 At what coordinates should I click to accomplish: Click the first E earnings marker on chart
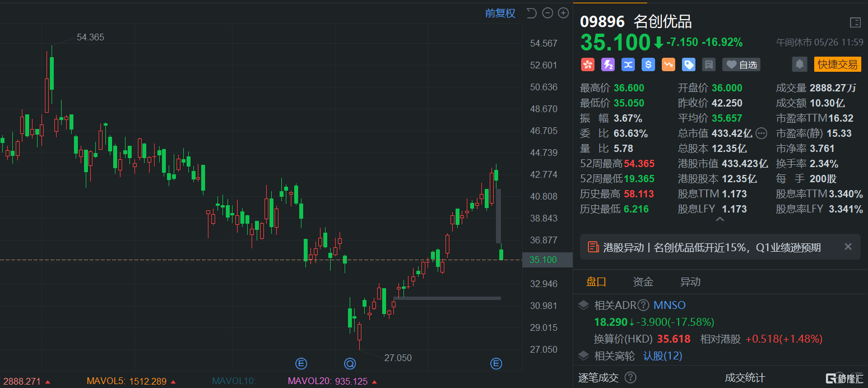(x=301, y=364)
